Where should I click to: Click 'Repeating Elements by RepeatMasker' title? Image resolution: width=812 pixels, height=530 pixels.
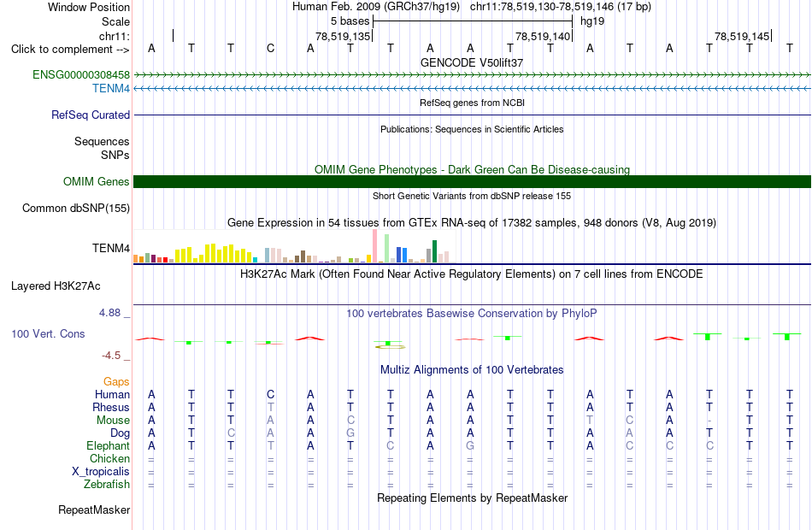[472, 498]
